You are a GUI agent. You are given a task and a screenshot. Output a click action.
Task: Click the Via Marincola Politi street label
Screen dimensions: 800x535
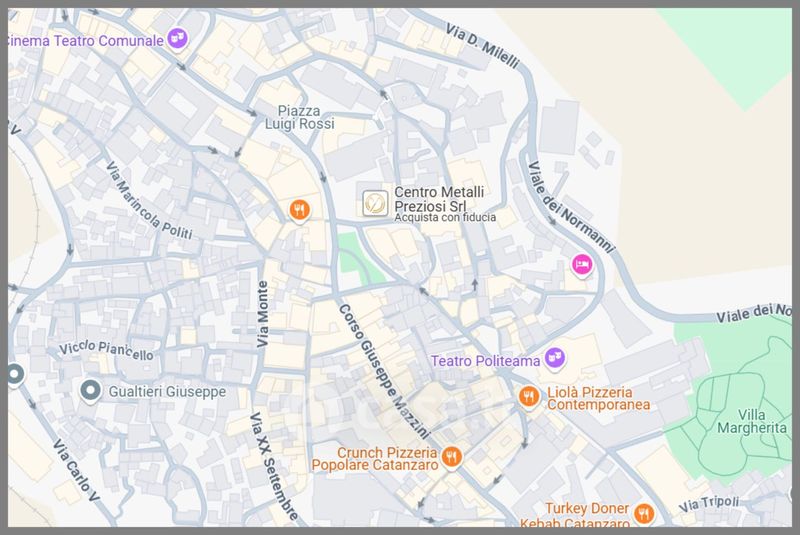tap(149, 200)
